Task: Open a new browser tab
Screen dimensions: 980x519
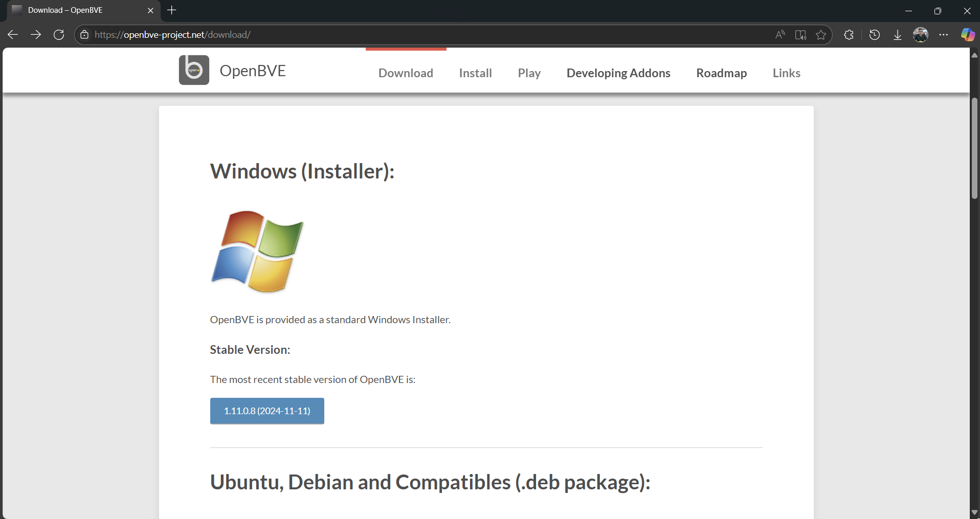Action: pos(172,10)
